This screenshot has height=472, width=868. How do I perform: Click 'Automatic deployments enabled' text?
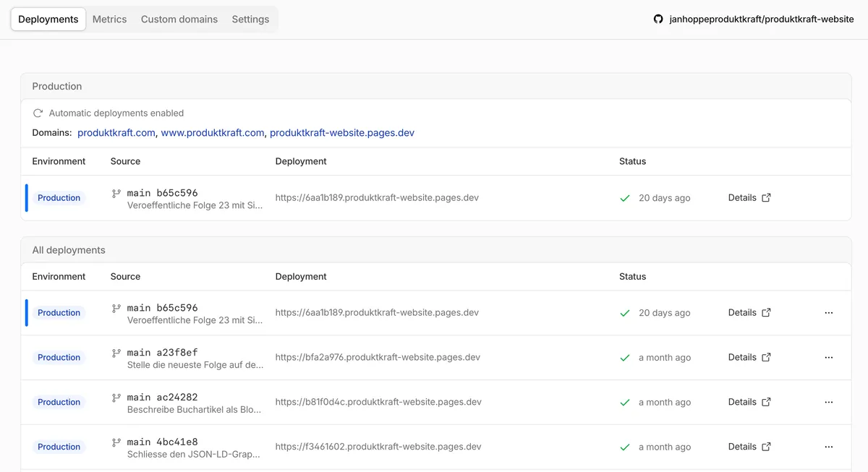tap(116, 113)
